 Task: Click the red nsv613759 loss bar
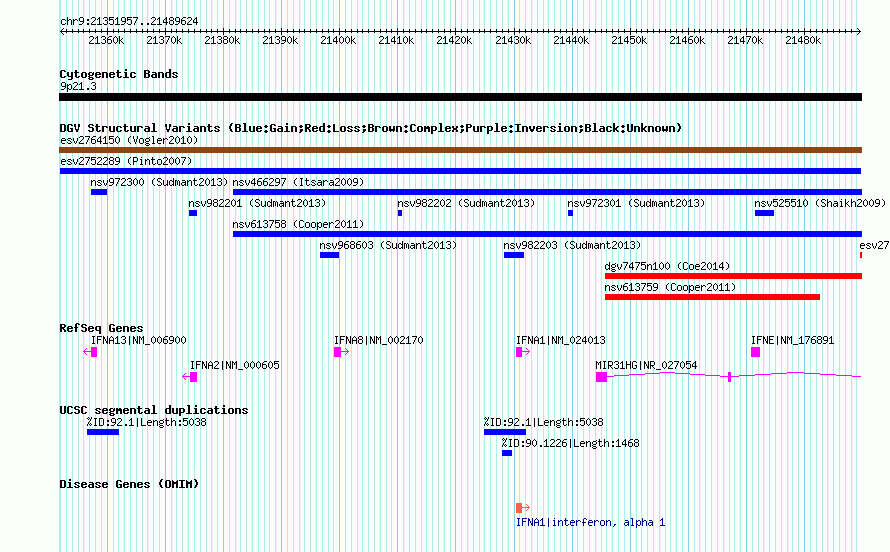pos(712,297)
